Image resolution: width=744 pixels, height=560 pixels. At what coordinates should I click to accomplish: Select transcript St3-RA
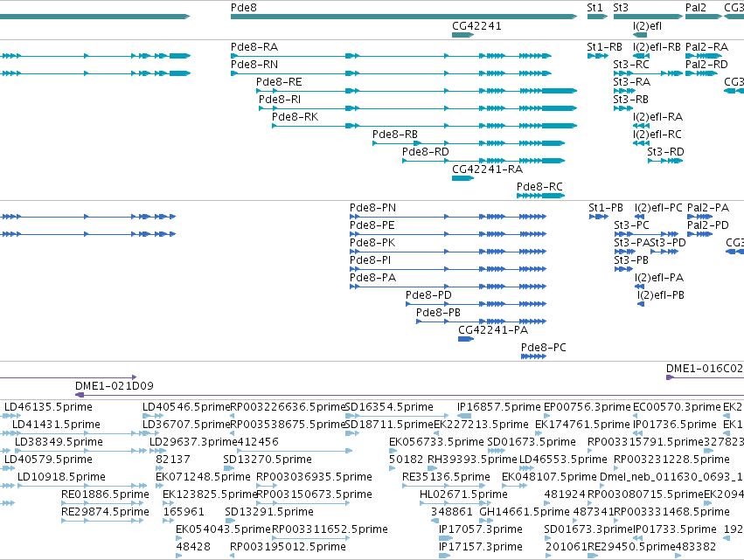point(624,91)
